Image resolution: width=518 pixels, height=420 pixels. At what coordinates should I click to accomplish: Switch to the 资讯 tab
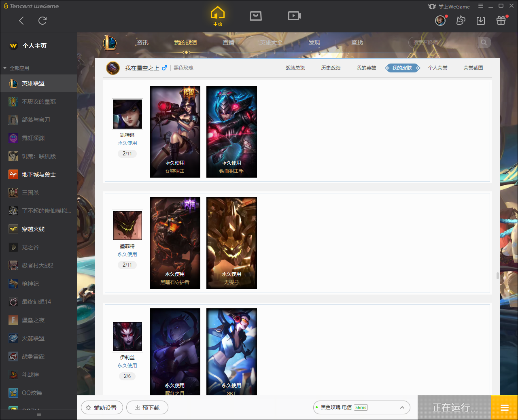142,42
